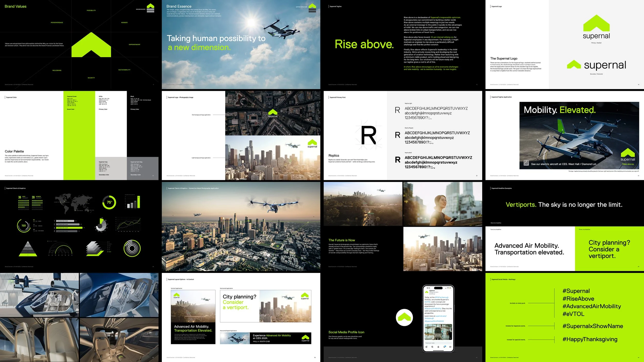Click the QR code on CES ad
Viewport: 644px width, 362px height.
(x=526, y=163)
